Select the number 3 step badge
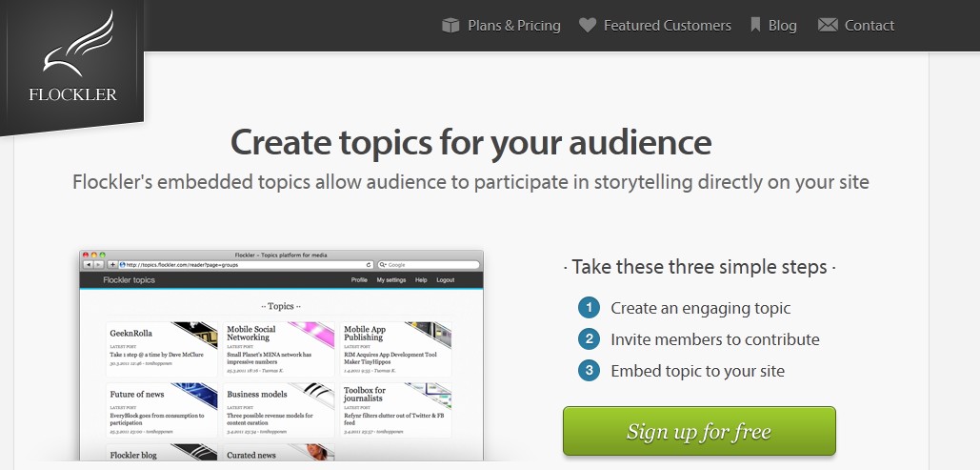Screen dimensions: 980x470 pos(589,371)
